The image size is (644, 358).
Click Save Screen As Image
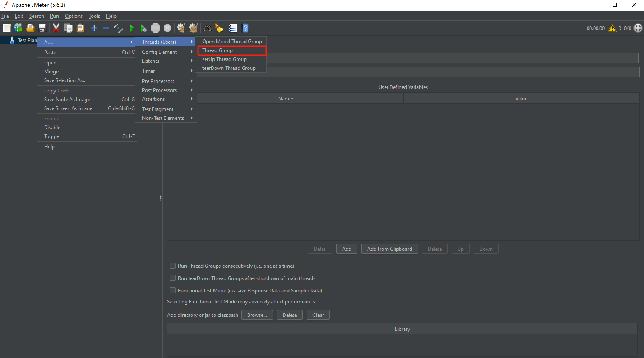(87, 108)
